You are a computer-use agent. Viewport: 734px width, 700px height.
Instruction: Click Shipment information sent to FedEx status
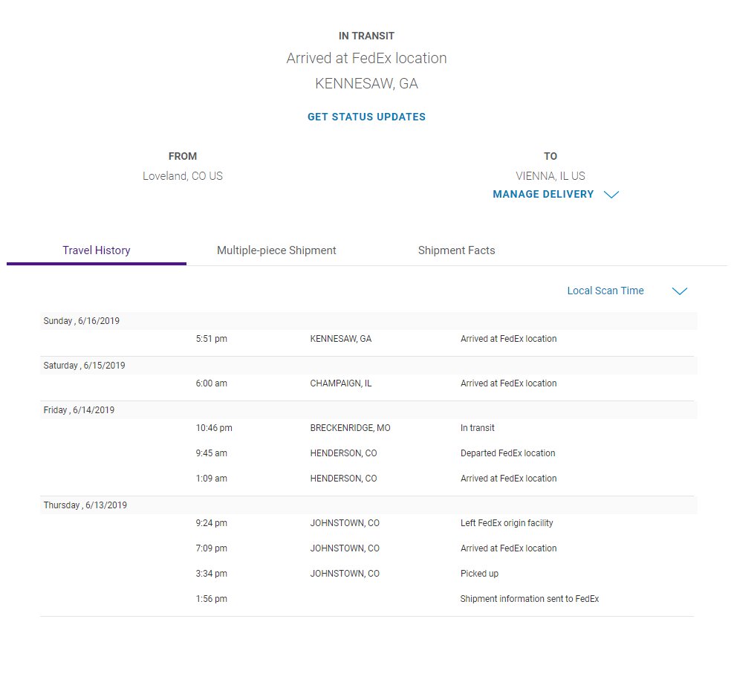530,598
